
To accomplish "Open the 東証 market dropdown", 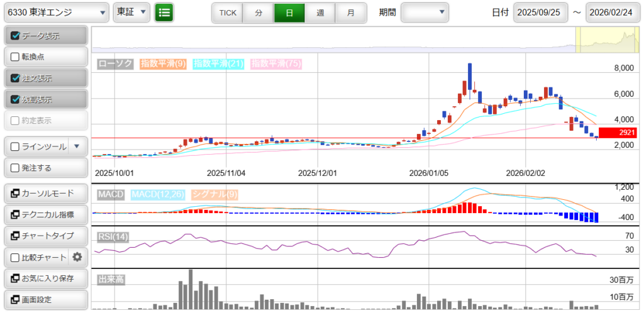I will (x=131, y=12).
